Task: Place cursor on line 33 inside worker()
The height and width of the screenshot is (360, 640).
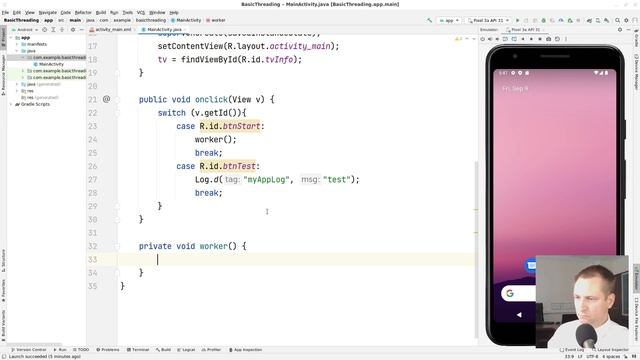Action: point(296,259)
